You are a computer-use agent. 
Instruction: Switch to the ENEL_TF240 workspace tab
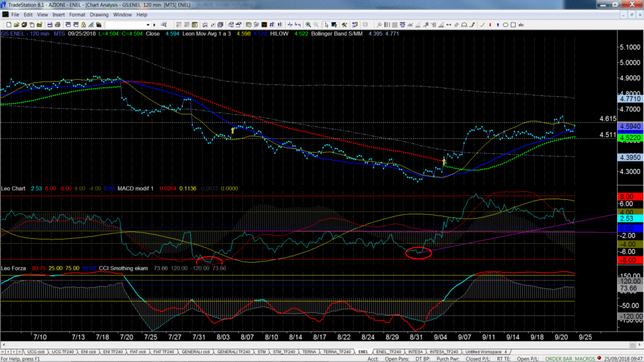(389, 352)
